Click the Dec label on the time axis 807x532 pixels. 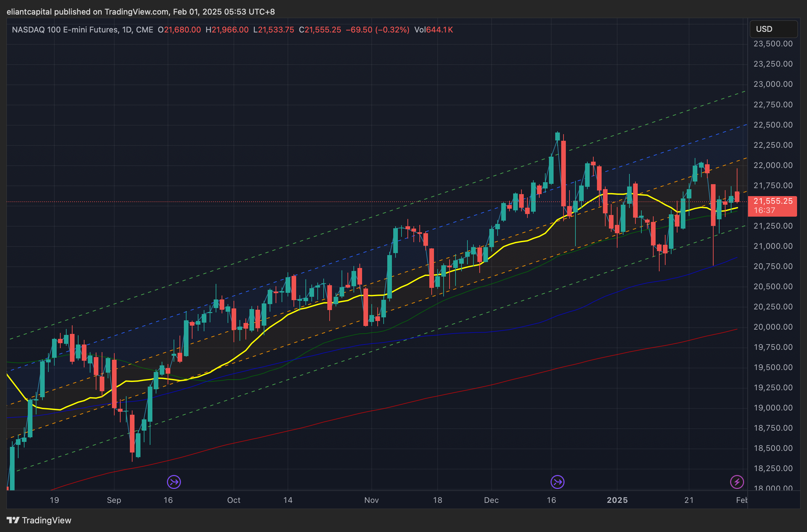491,500
